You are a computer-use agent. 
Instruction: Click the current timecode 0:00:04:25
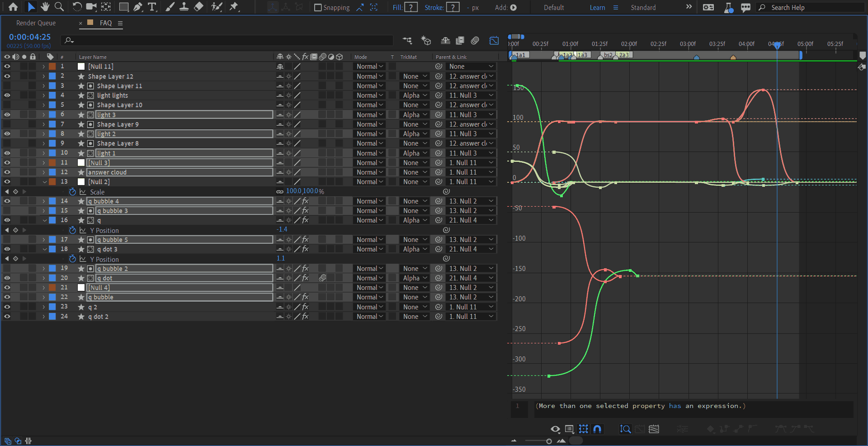click(x=30, y=37)
